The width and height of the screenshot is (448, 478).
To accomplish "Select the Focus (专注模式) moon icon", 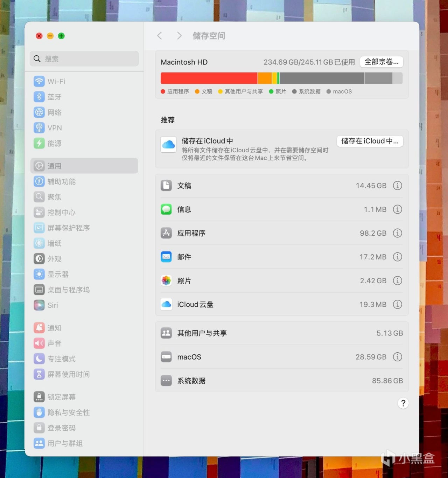I will coord(39,359).
